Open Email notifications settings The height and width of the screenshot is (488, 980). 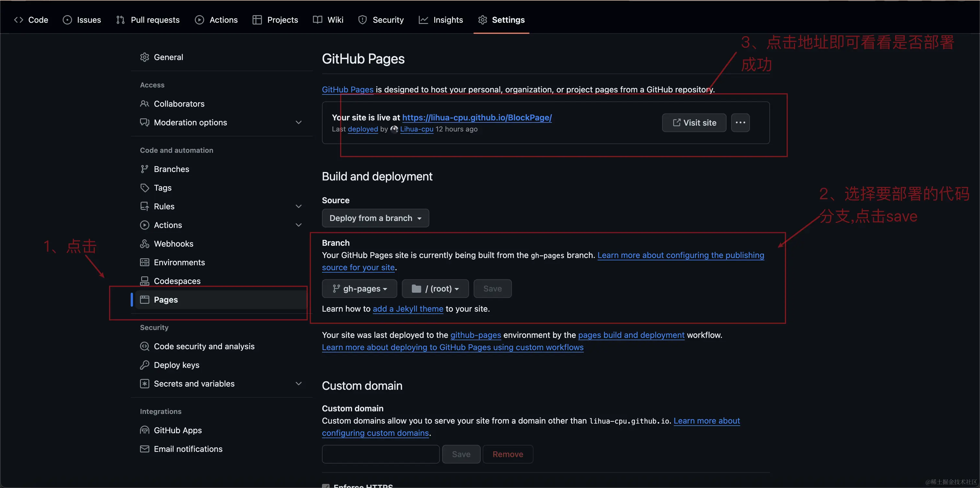click(188, 449)
